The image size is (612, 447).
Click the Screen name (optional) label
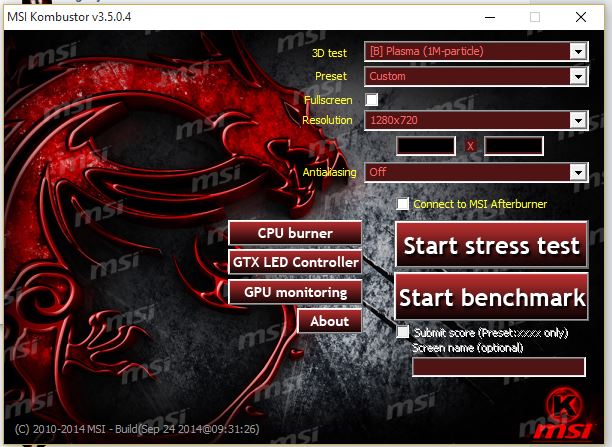(468, 348)
